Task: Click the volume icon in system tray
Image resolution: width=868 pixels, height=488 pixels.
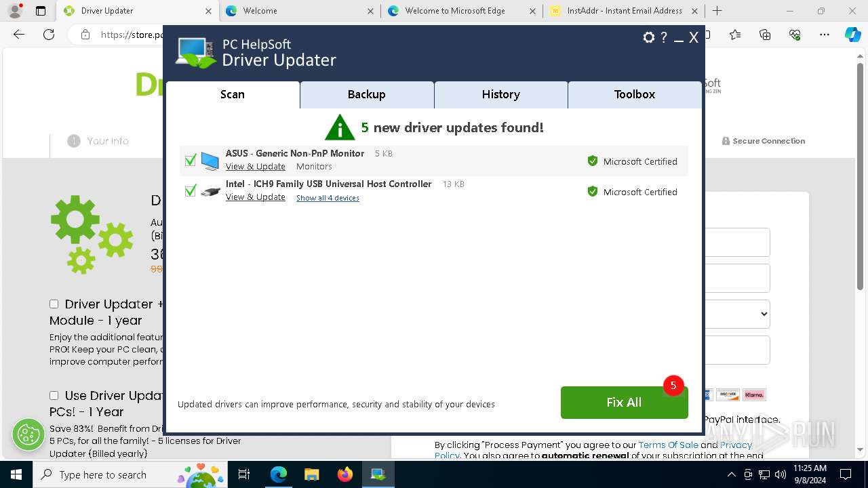Action: coord(780,474)
